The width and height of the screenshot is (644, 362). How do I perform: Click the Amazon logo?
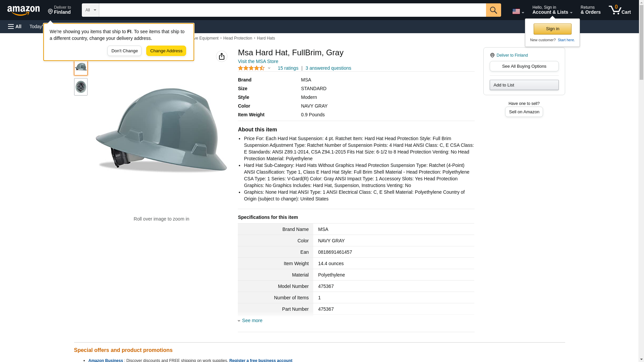23,10
